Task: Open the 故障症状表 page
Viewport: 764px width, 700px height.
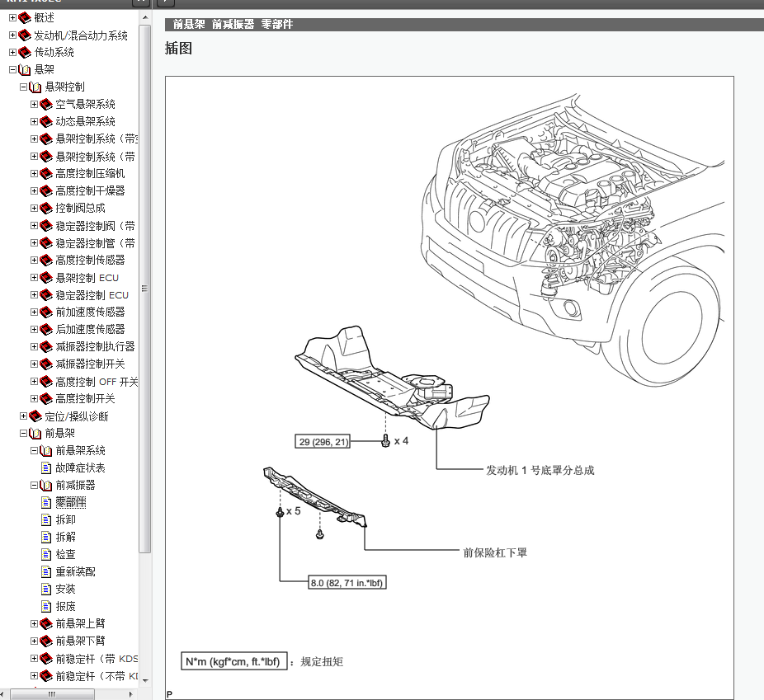Action: (x=80, y=468)
